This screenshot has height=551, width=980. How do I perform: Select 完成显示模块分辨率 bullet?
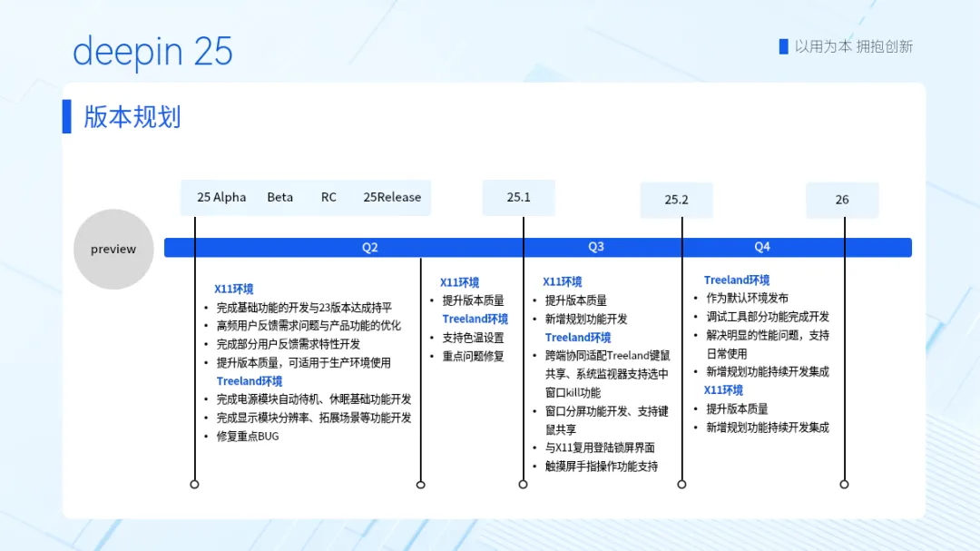click(x=314, y=418)
